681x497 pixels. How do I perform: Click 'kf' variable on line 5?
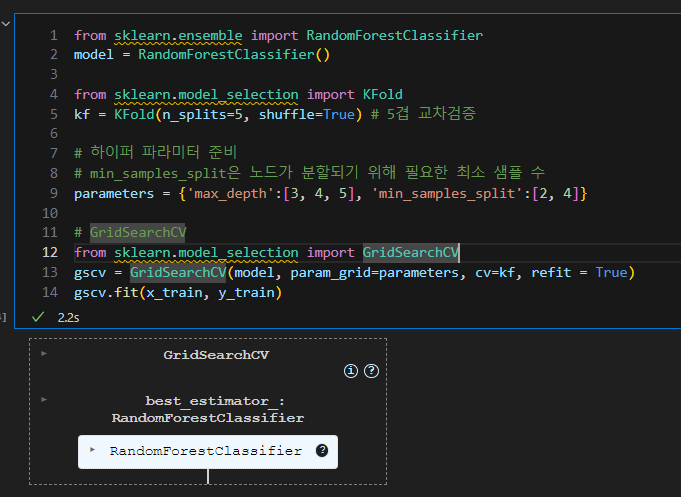click(82, 114)
